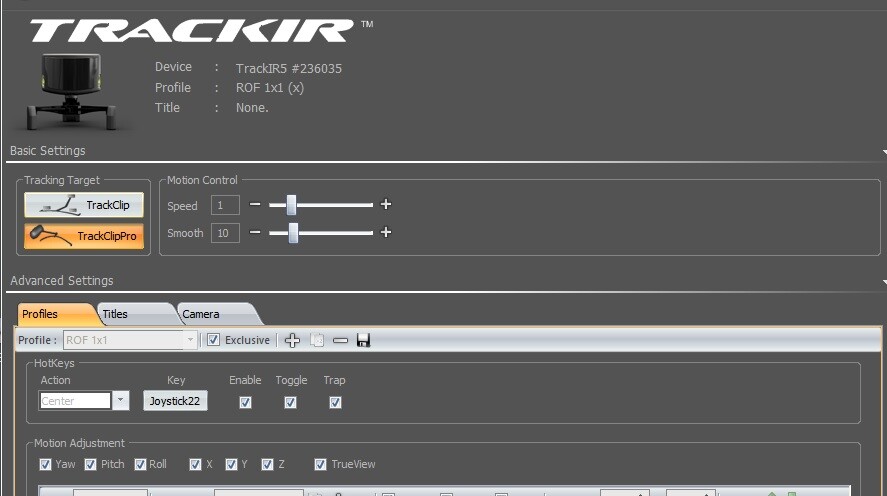Select the TrackClip tracking target
The width and height of the screenshot is (887, 496).
click(x=84, y=205)
